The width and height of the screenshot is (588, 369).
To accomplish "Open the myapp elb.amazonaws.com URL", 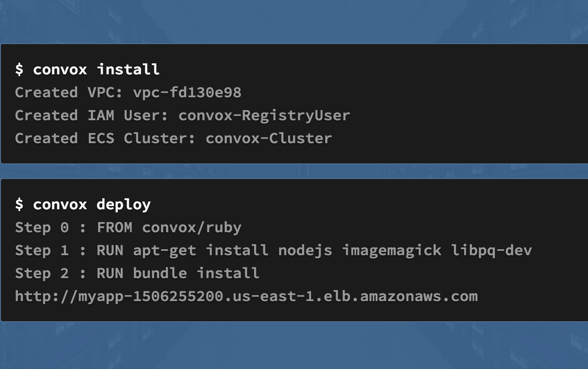I will [246, 296].
